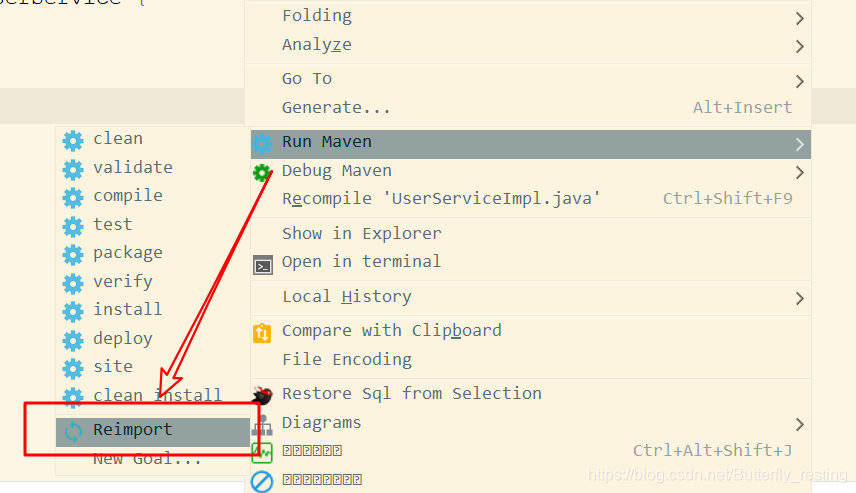Click the Ctrl+Alt+Shift+J shortcut text
Screen dimensions: 856x493
(x=712, y=452)
